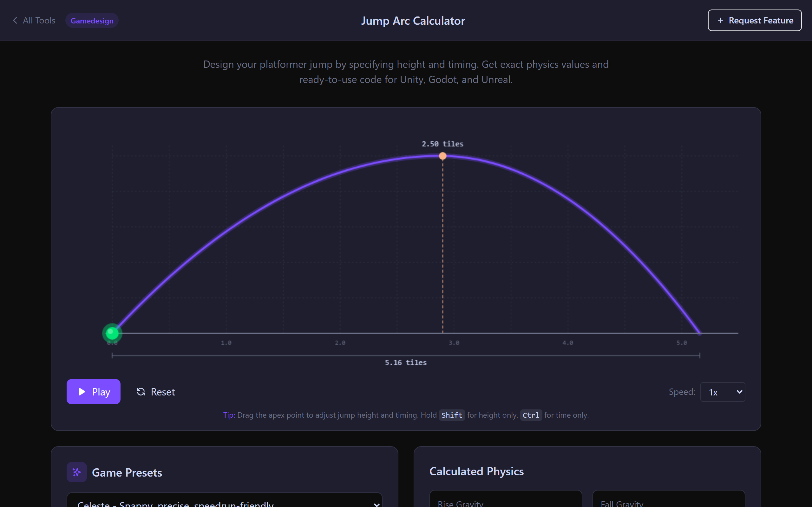Click the Request Feature button
Viewport: 812px width, 507px height.
[x=754, y=20]
